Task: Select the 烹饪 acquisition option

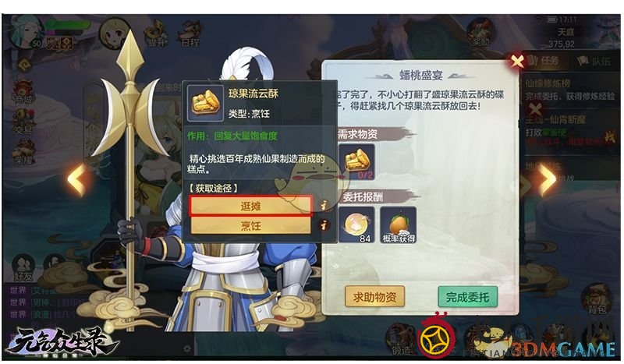Action: [250, 225]
